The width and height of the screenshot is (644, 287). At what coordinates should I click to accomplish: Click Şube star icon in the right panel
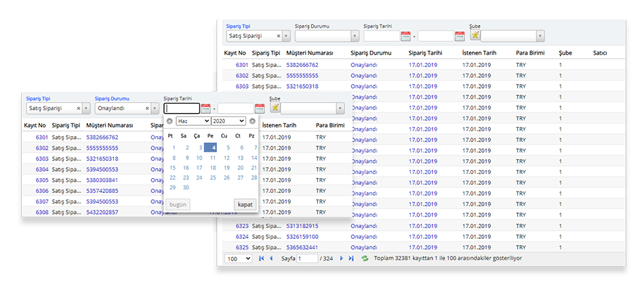click(475, 35)
